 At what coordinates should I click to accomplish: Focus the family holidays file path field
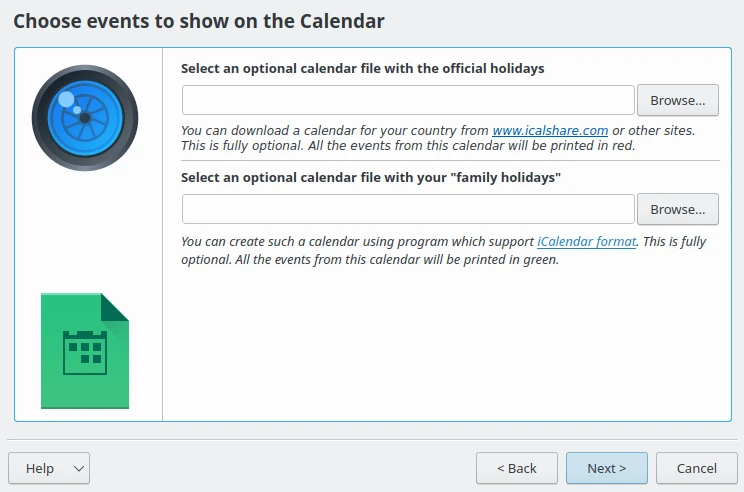click(408, 209)
